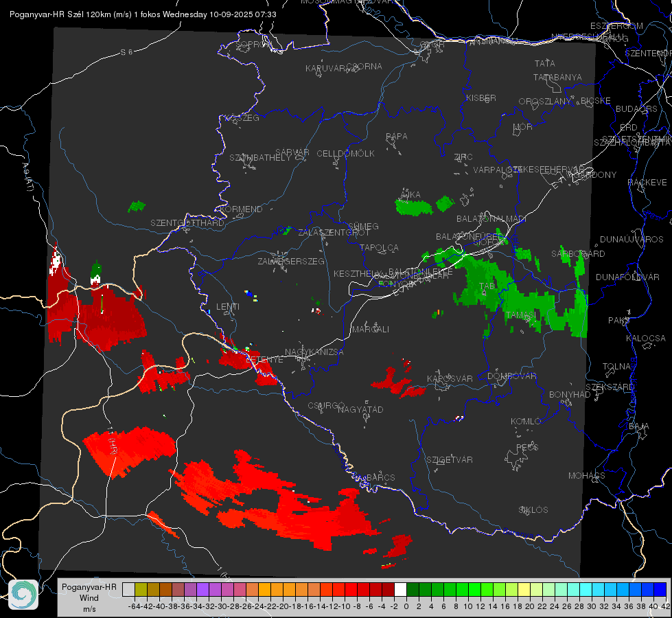This screenshot has height=618, width=672.
Task: Click the CELLDÖMÖLK label
Action: [345, 153]
